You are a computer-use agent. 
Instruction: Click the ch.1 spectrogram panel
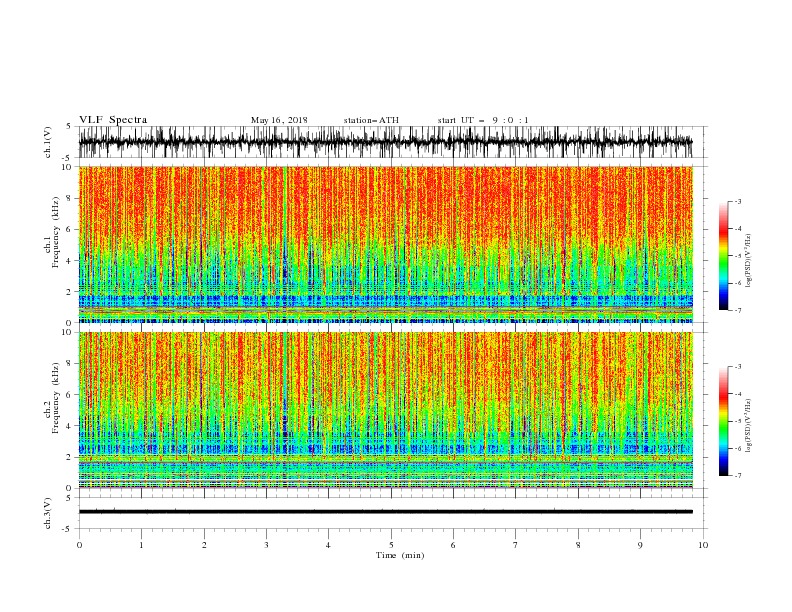(x=385, y=244)
